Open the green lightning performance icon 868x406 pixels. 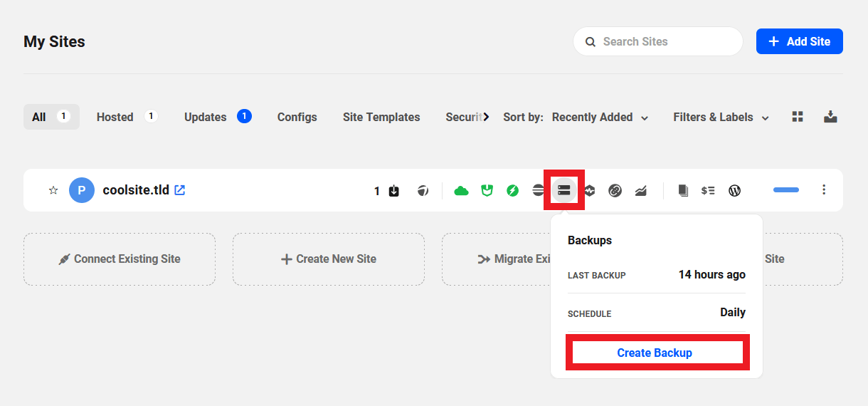pyautogui.click(x=513, y=190)
